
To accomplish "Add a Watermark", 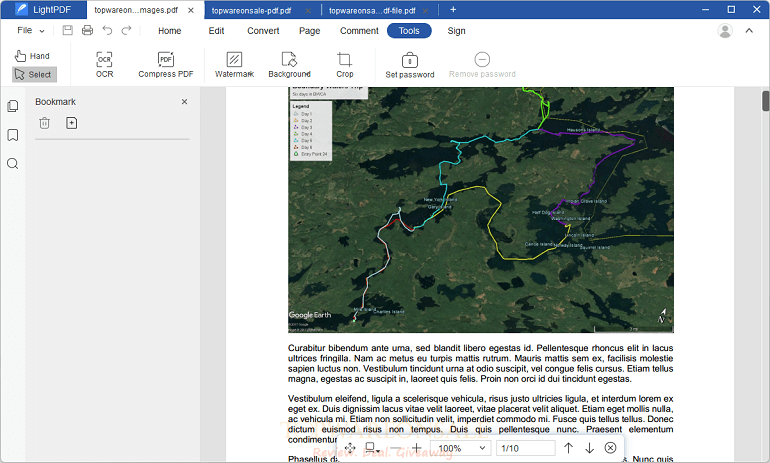I will coord(234,65).
